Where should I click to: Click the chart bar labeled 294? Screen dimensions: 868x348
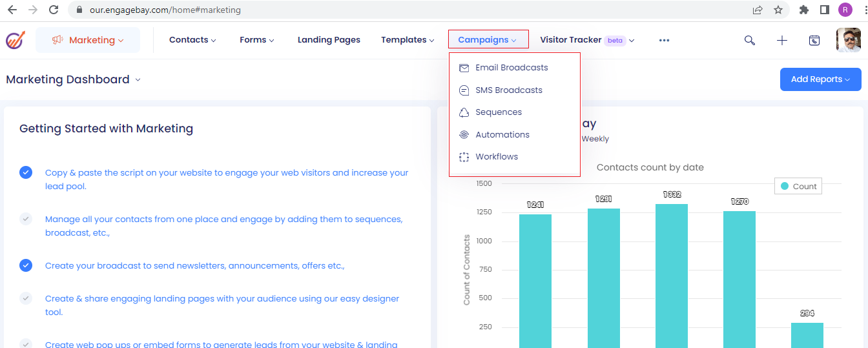point(807,335)
